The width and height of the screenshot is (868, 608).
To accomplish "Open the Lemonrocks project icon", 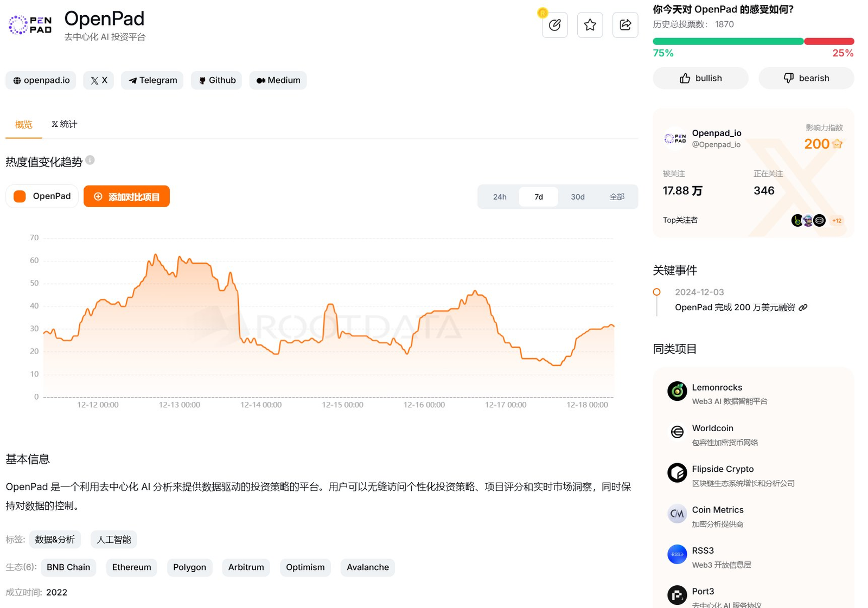I will tap(677, 391).
